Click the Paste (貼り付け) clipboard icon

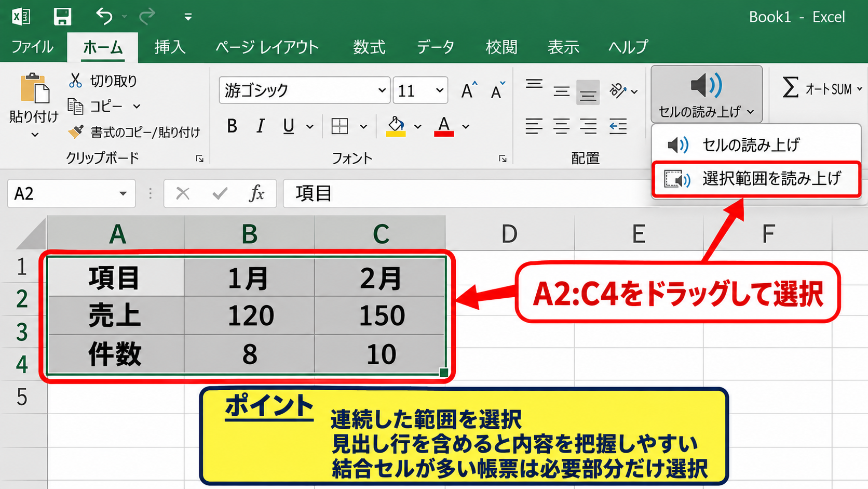tap(34, 88)
